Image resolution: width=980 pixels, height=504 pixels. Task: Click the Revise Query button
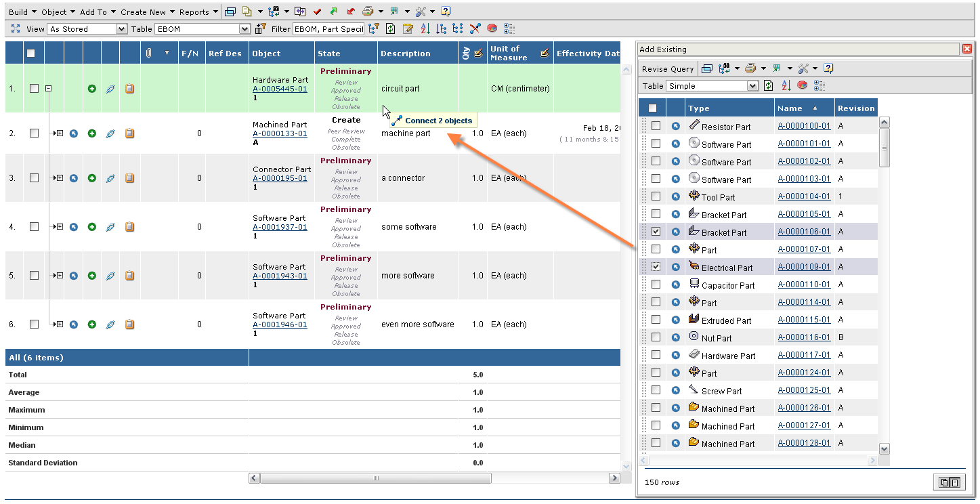pyautogui.click(x=668, y=69)
